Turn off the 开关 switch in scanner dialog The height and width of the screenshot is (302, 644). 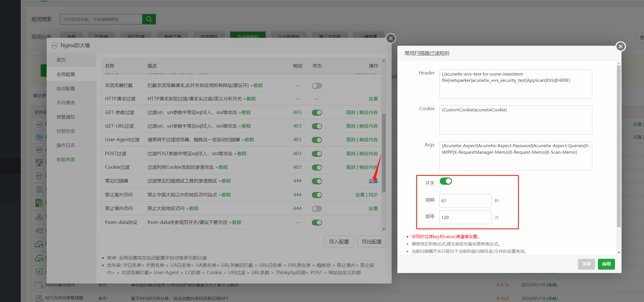tap(446, 181)
